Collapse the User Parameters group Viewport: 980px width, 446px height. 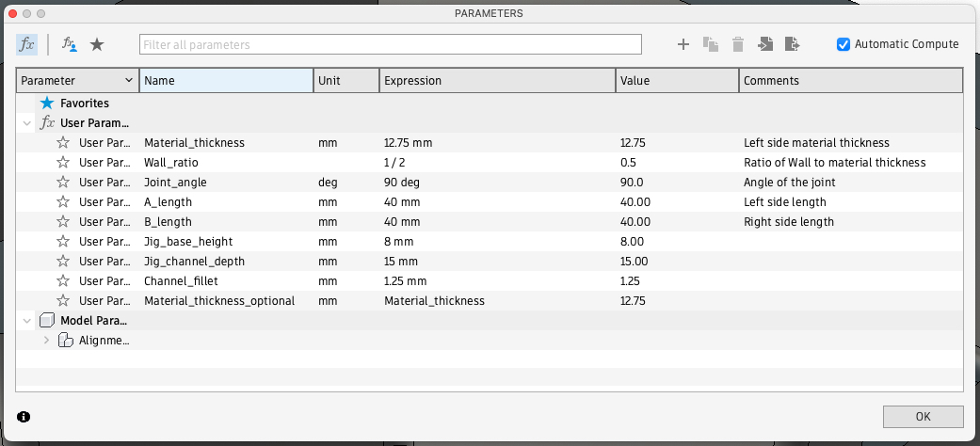(x=27, y=123)
